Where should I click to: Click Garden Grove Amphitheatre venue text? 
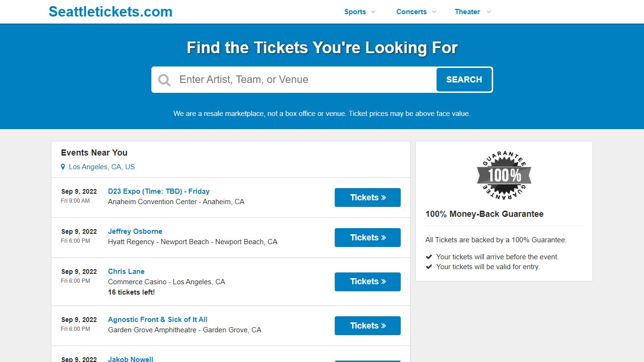point(184,330)
